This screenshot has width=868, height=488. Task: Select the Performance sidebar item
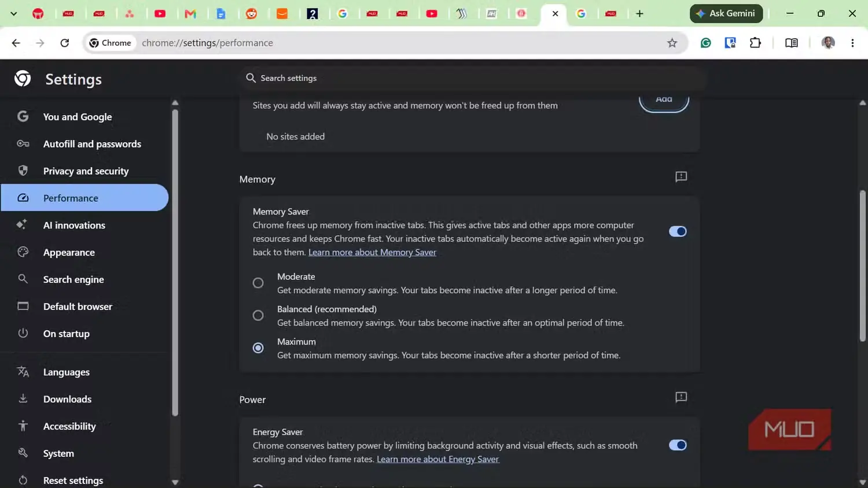click(x=84, y=198)
